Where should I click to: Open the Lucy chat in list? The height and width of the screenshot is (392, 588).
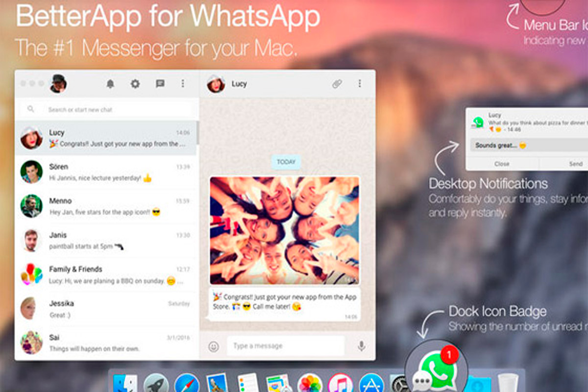point(105,138)
